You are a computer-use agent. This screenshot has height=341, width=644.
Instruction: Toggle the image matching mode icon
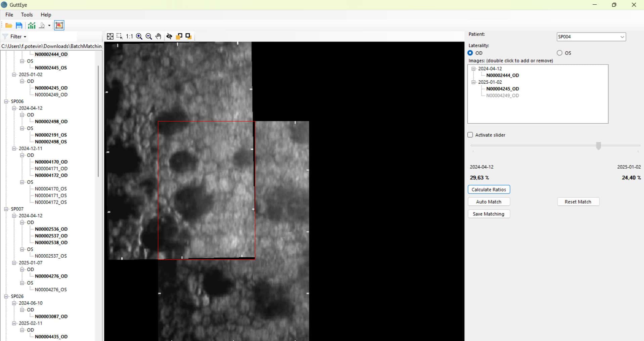pyautogui.click(x=59, y=26)
